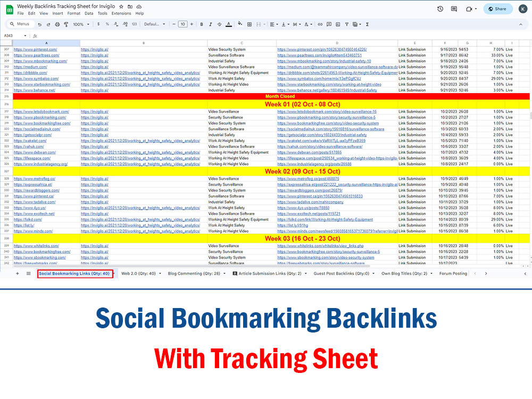
Task: Open the Data menu
Action: coord(89,14)
